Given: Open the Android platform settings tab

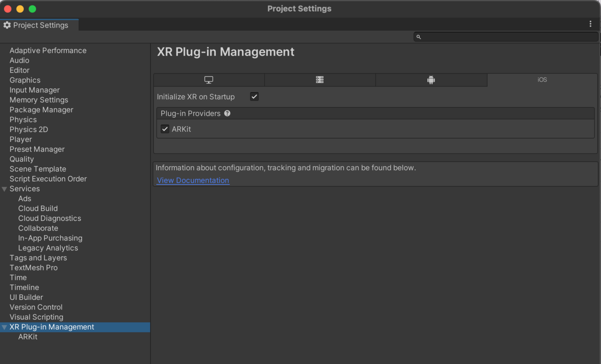Looking at the screenshot, I should (431, 80).
